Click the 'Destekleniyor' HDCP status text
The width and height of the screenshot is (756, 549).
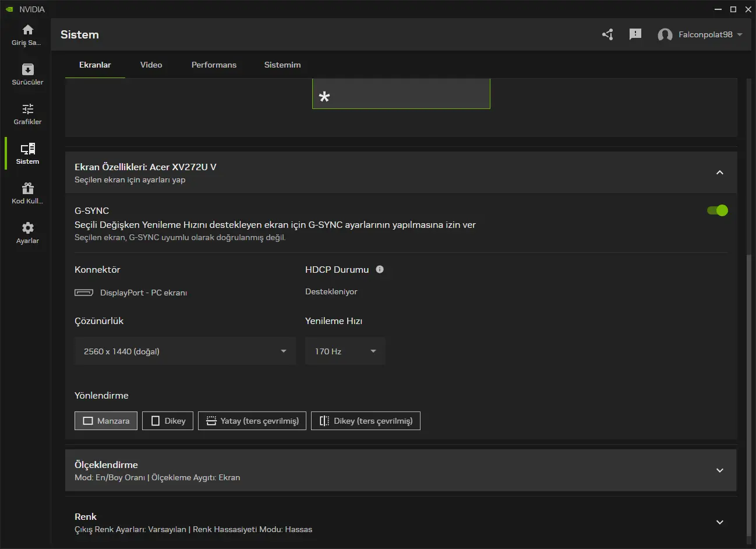click(x=331, y=291)
